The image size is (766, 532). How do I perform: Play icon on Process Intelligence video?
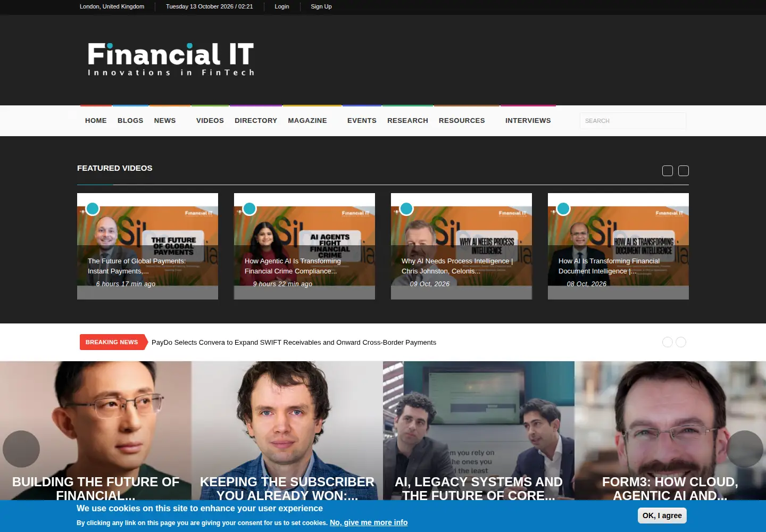tap(406, 209)
